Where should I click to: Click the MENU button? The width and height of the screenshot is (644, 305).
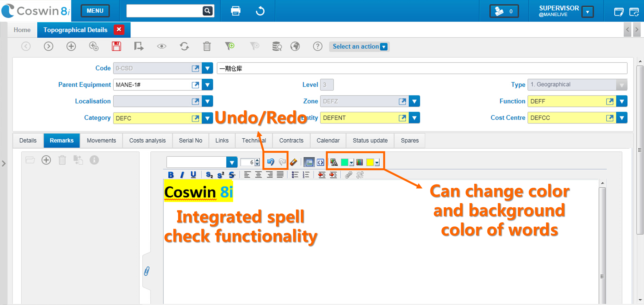95,11
